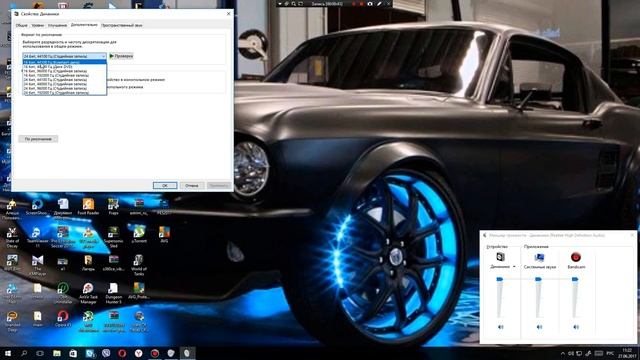Click the Yandex browser taskbar icon

point(138,353)
